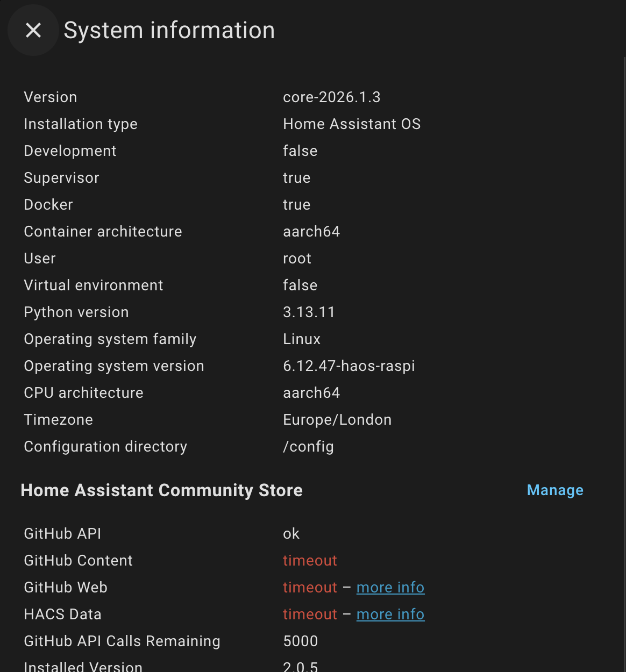The height and width of the screenshot is (672, 626).
Task: Click the System information dialog title
Action: 169,31
